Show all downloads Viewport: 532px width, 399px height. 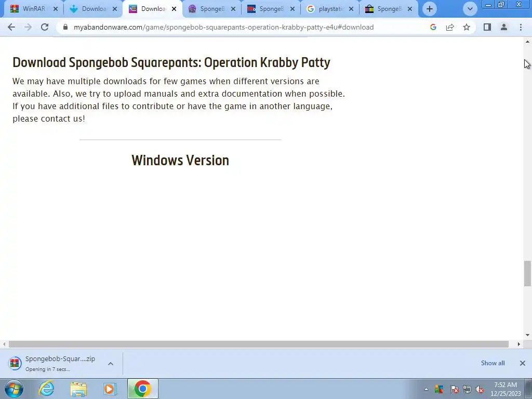[x=493, y=363]
